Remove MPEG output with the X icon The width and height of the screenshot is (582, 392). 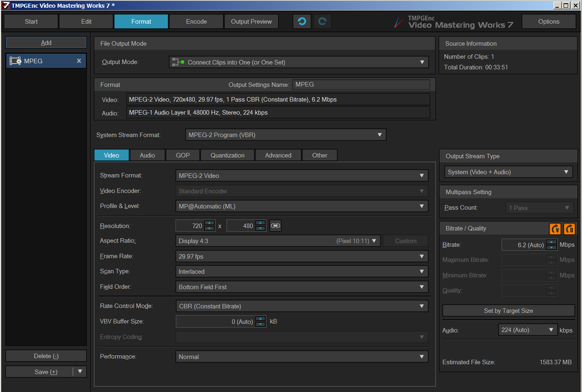[x=79, y=61]
